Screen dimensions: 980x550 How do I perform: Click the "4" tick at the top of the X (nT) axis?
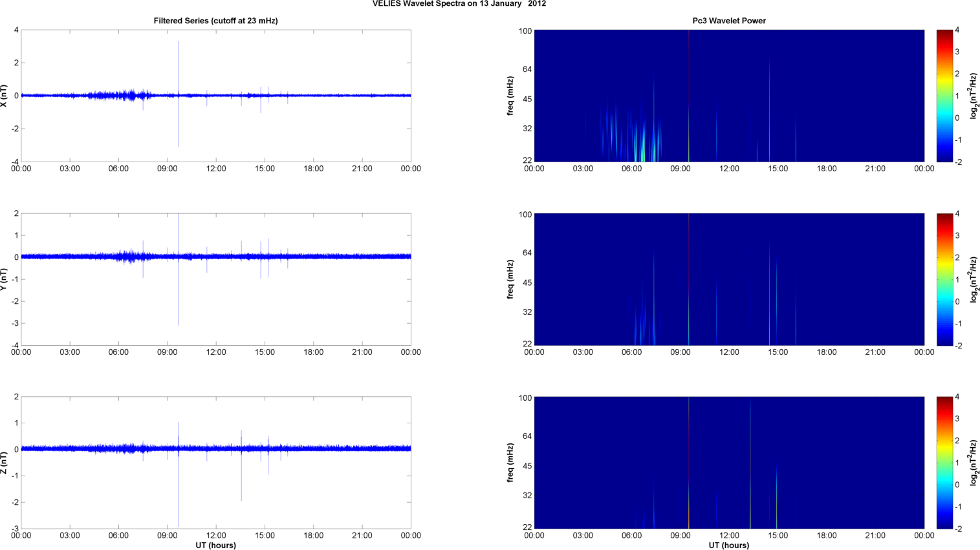click(16, 30)
